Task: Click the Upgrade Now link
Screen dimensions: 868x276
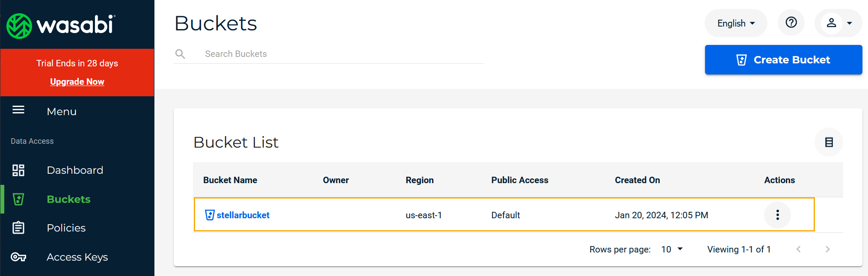Action: [77, 82]
